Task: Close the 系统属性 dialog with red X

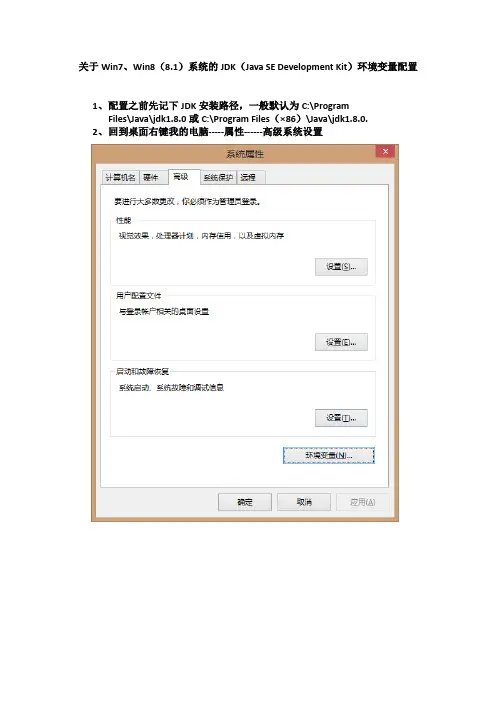Action: pos(385,151)
